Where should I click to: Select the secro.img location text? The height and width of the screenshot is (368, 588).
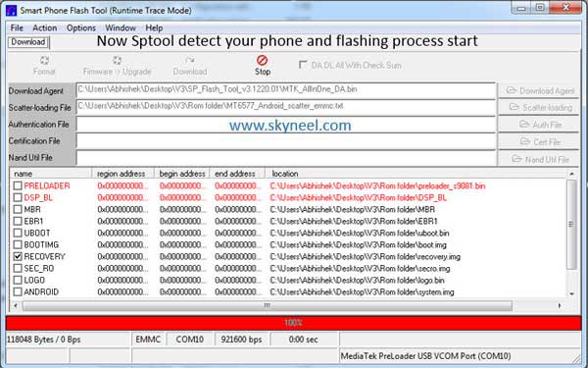360,268
